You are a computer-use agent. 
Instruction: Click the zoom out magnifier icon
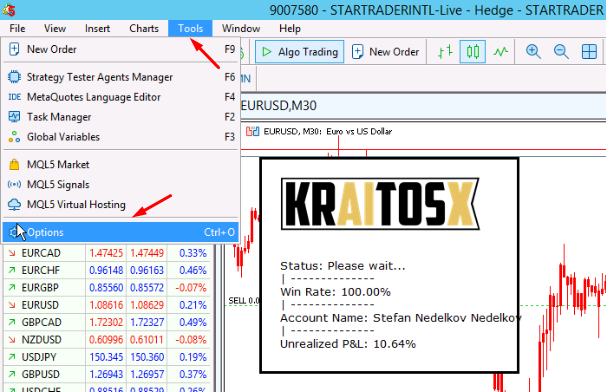pyautogui.click(x=561, y=51)
